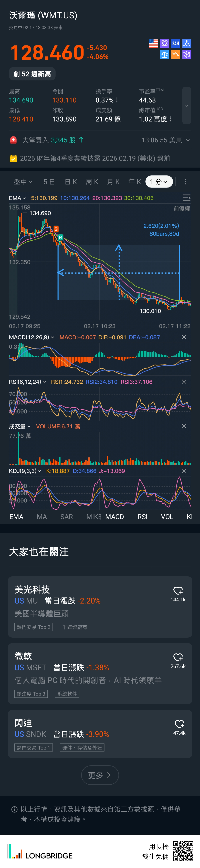
Task: Open the 1分 interval dropdown
Action: [x=159, y=182]
